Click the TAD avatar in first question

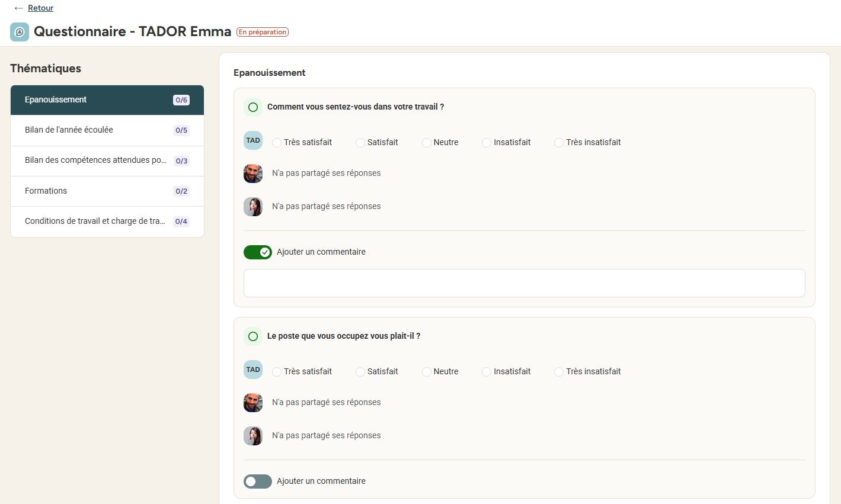point(253,140)
